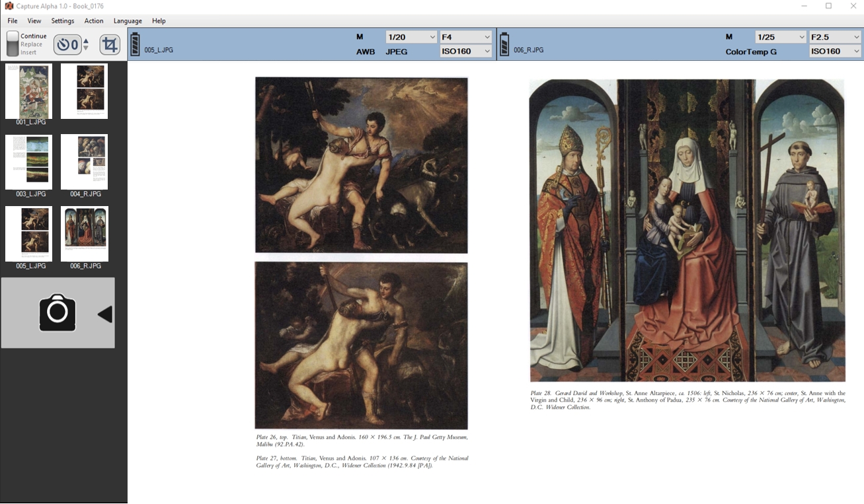Open right camera aperture F2.5 dropdown

click(x=836, y=37)
